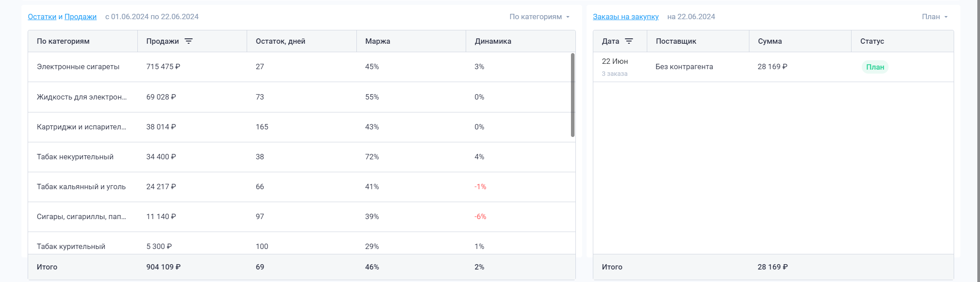This screenshot has height=282, width=980.
Task: Follow the Продажи link in panel title
Action: pos(80,17)
